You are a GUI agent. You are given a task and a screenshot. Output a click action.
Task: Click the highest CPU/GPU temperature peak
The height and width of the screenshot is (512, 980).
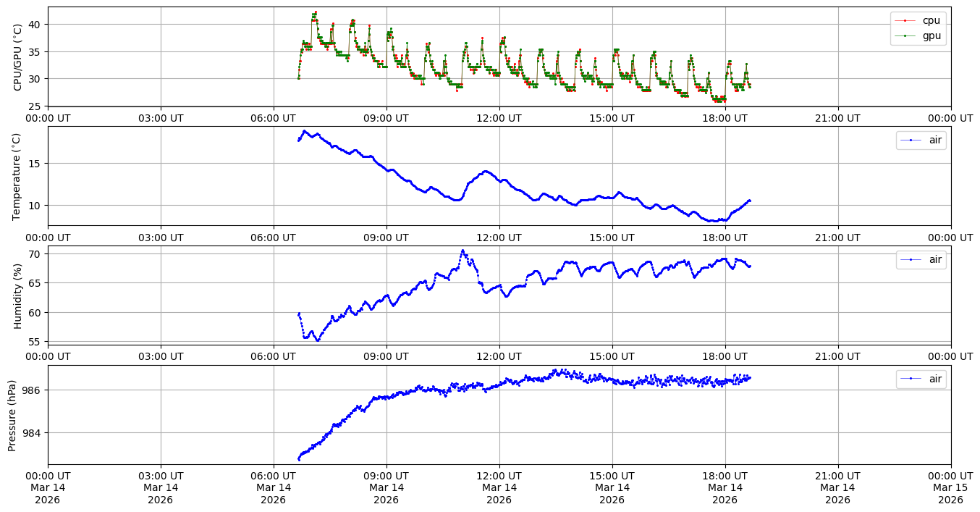click(316, 12)
